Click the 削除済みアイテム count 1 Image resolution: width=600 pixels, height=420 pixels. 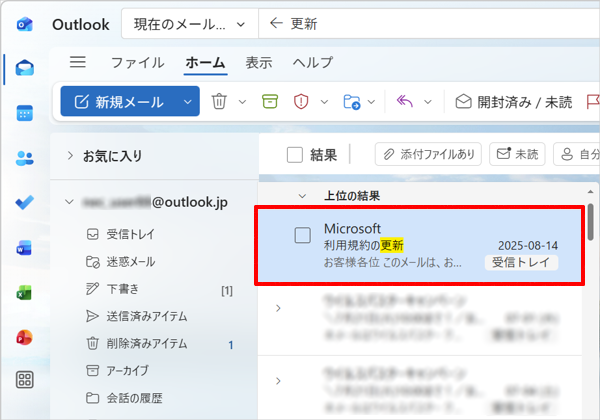[231, 345]
